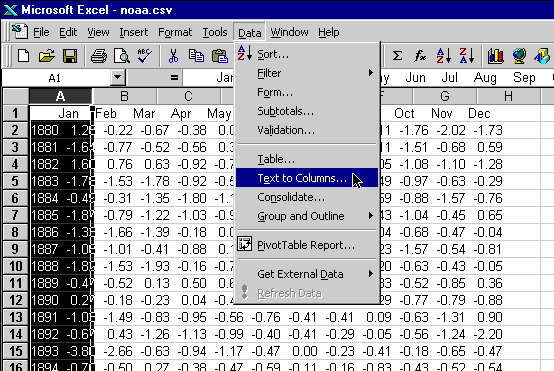This screenshot has height=371, width=554.
Task: Click the A1 Name Box field
Action: tap(57, 78)
